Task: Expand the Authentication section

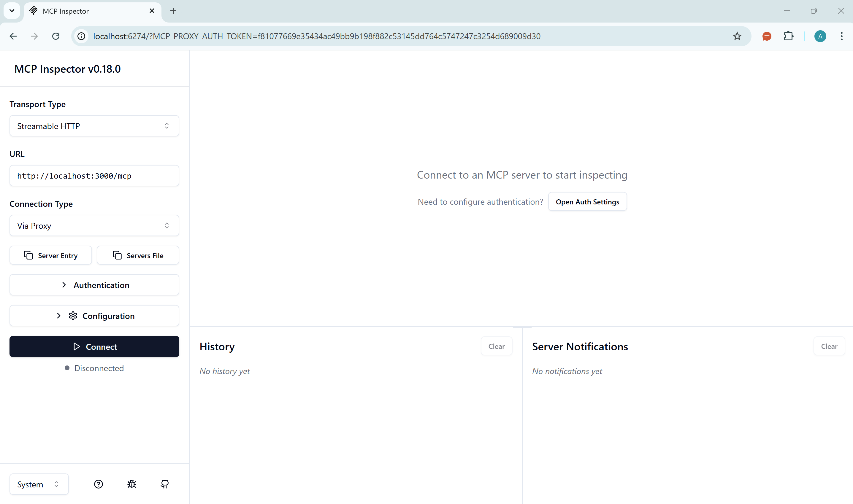Action: click(94, 285)
